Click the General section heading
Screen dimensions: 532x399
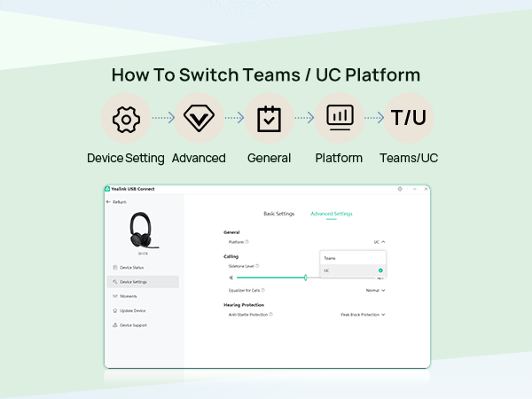(x=231, y=232)
